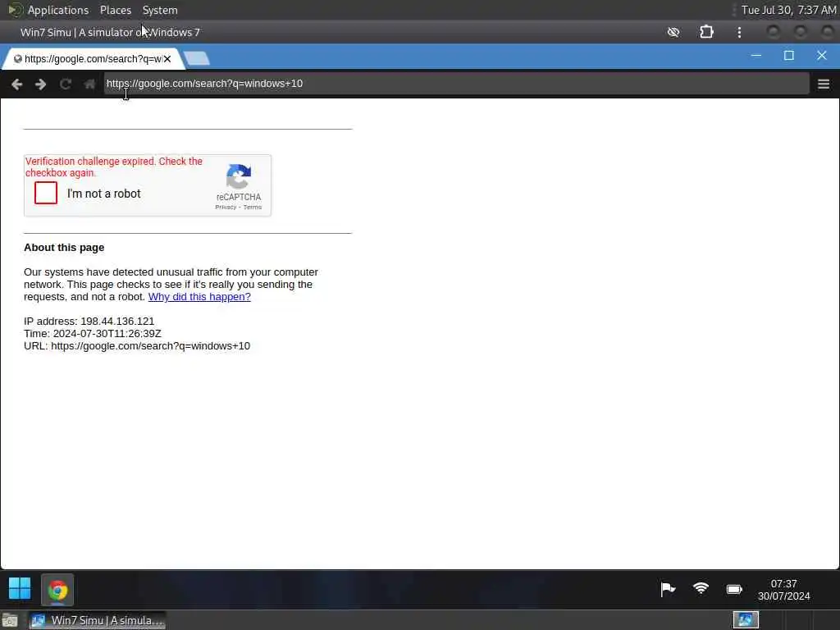The height and width of the screenshot is (630, 840).
Task: Close the google.com search tab
Action: (167, 59)
